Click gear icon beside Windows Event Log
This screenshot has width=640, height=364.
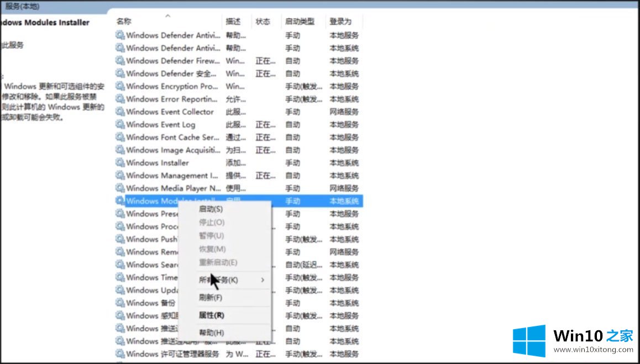(120, 124)
